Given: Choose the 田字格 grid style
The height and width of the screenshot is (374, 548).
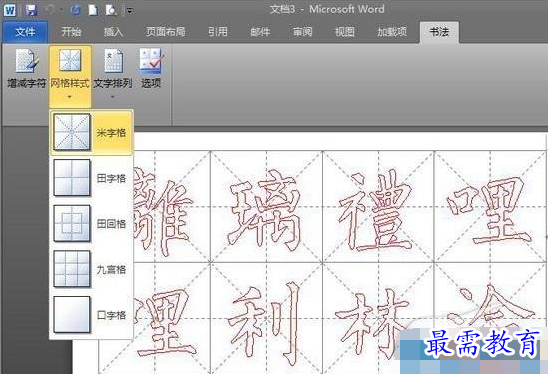Looking at the screenshot, I should coord(91,178).
